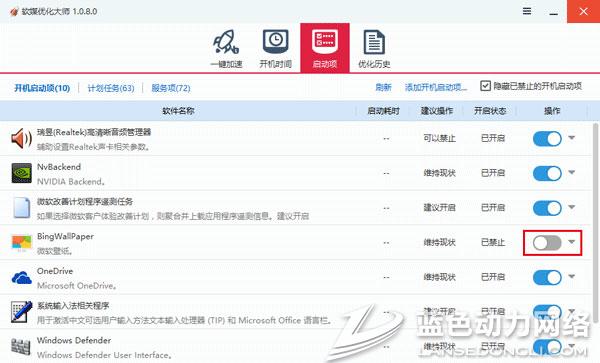This screenshot has width=600, height=363.
Task: Click the 操作 column header
Action: (552, 111)
